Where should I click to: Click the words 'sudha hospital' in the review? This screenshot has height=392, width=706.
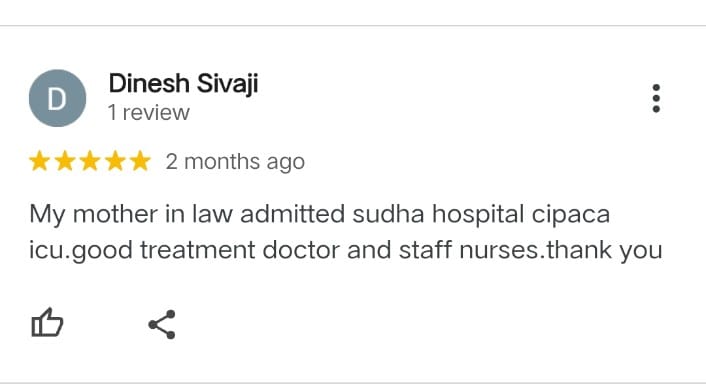(x=438, y=214)
